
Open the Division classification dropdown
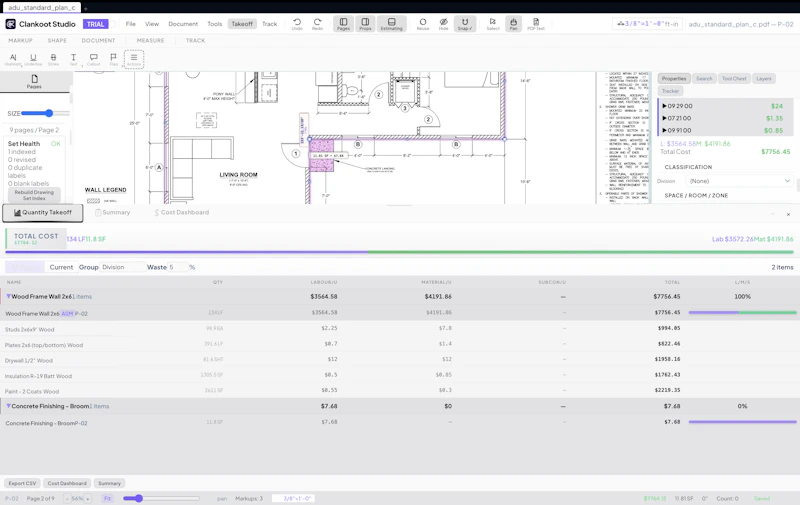(739, 181)
